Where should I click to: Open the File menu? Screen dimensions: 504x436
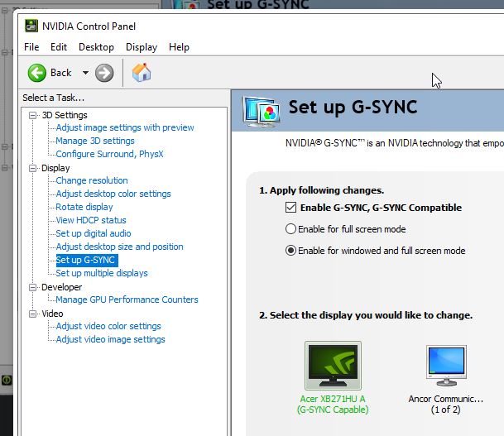coord(31,47)
